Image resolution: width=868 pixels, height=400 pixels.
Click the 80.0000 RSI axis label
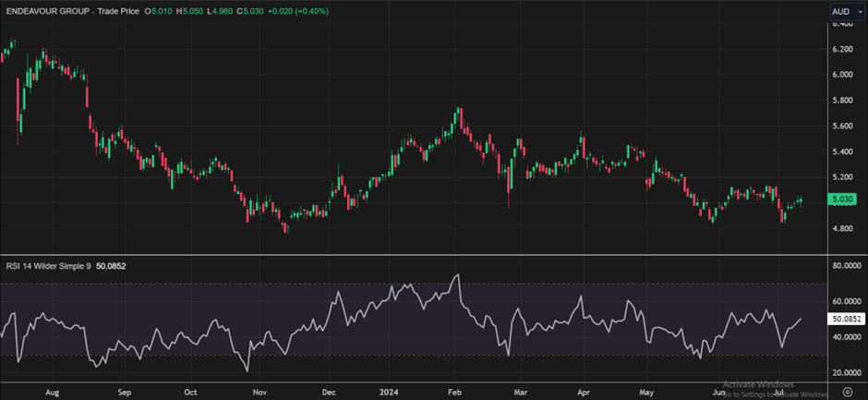(x=845, y=266)
